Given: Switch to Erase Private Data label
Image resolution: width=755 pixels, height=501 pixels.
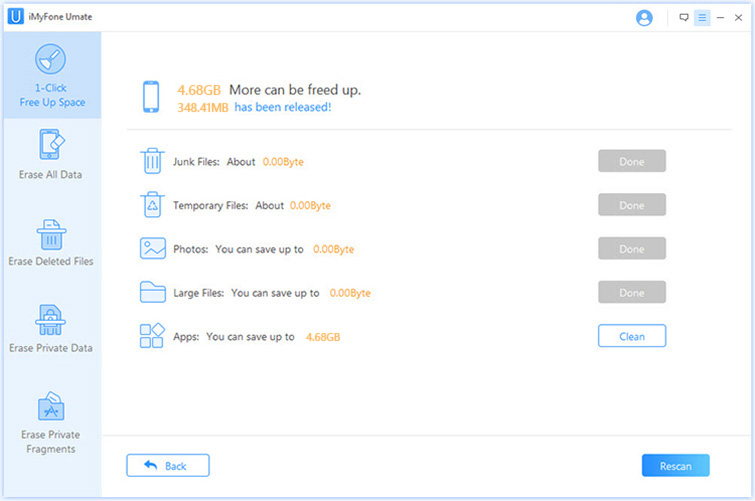Looking at the screenshot, I should pyautogui.click(x=51, y=348).
